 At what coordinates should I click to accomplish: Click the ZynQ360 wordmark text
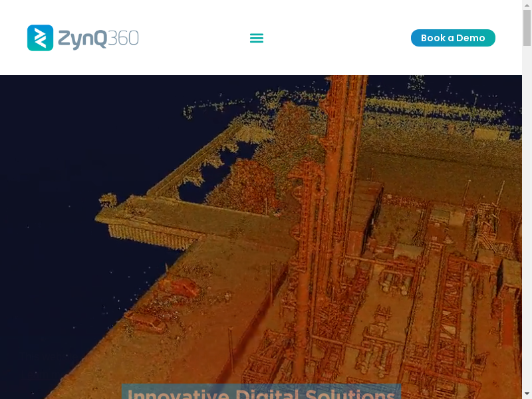[x=82, y=38]
